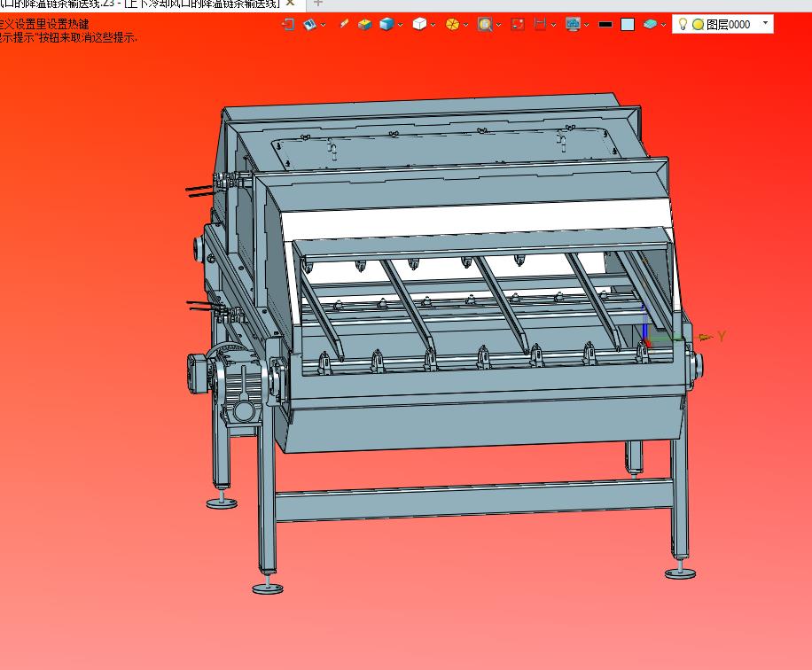The image size is (812, 670).
Task: Click the yellow circle layer status icon
Action: coord(698,24)
